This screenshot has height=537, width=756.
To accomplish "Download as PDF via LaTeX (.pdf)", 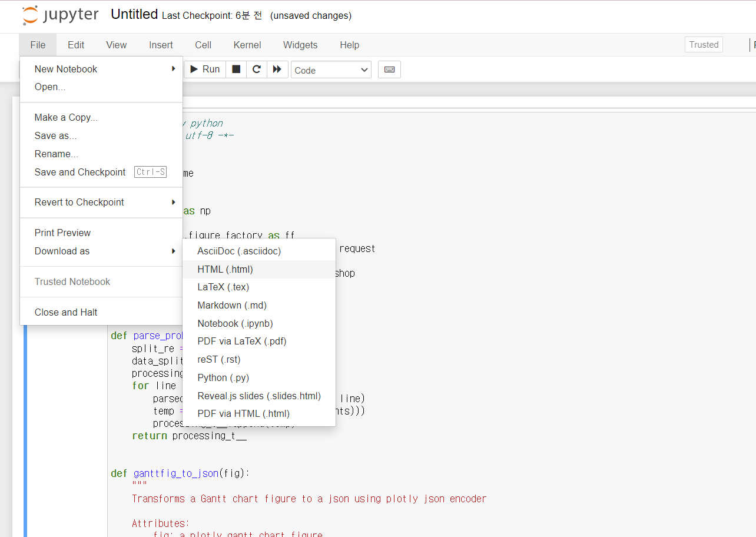I will click(259, 341).
